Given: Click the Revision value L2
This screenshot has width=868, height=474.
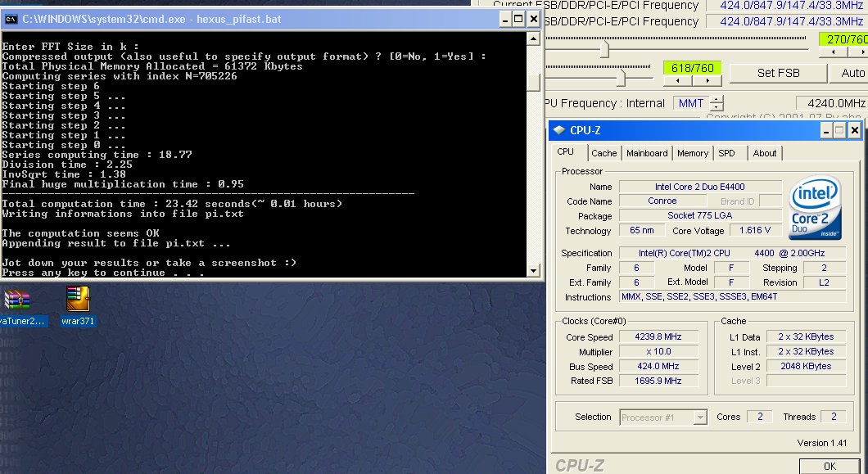Looking at the screenshot, I should click(x=825, y=282).
